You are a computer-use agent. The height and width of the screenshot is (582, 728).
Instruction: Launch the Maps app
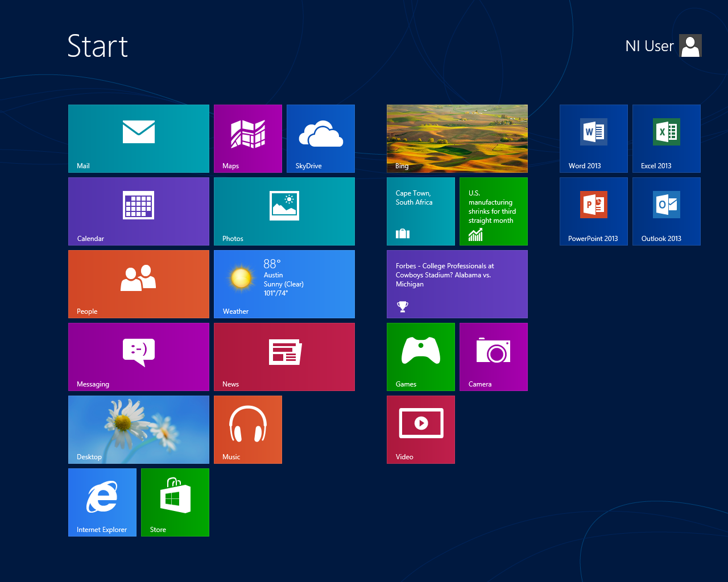coord(247,138)
